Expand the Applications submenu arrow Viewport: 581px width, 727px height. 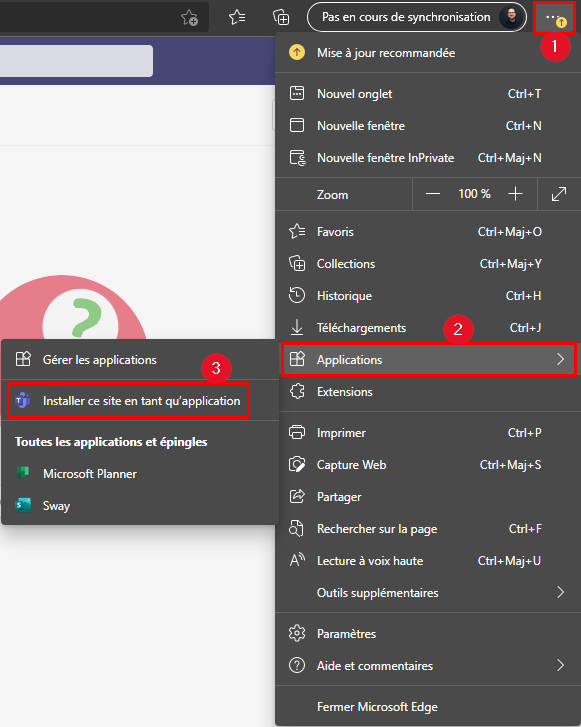(560, 359)
